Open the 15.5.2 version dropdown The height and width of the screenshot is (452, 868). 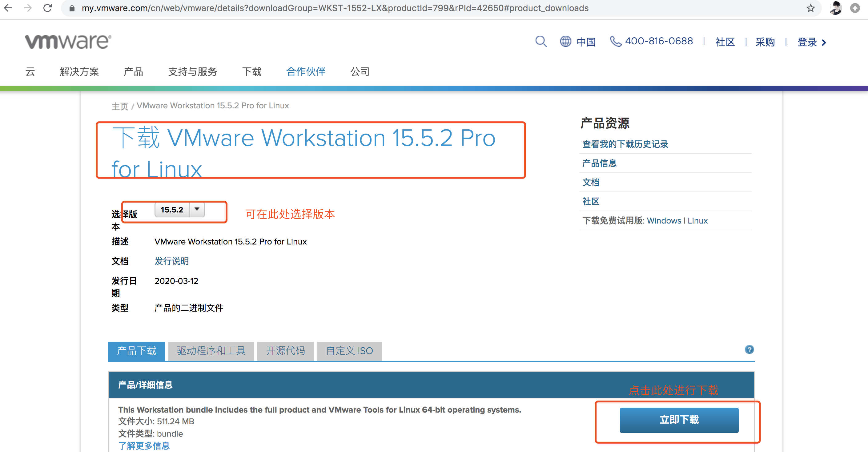pos(179,210)
